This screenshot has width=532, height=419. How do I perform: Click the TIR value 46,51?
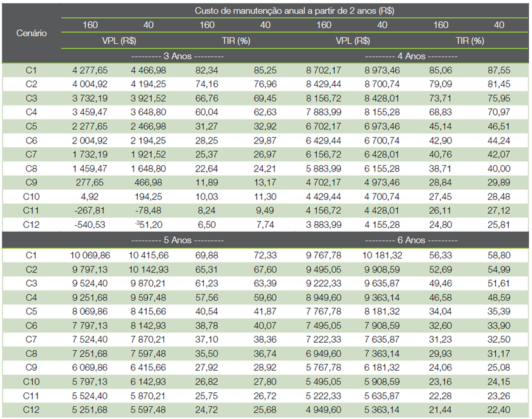pos(499,126)
